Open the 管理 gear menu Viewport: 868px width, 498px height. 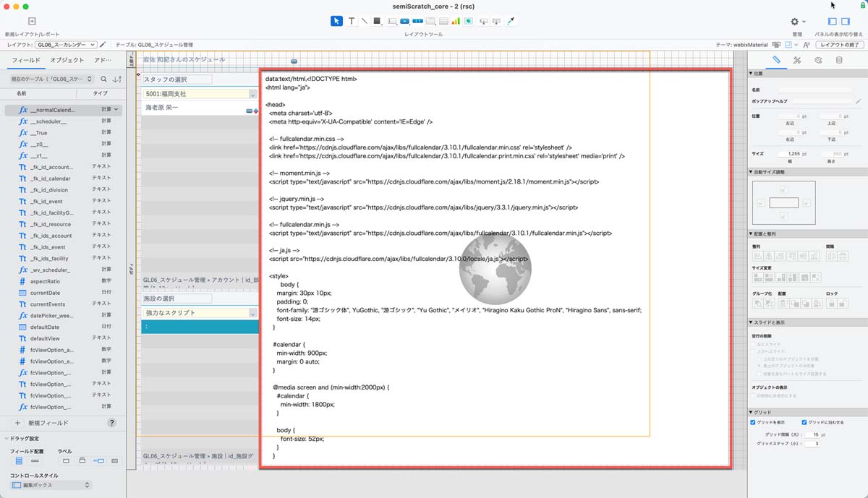point(797,22)
